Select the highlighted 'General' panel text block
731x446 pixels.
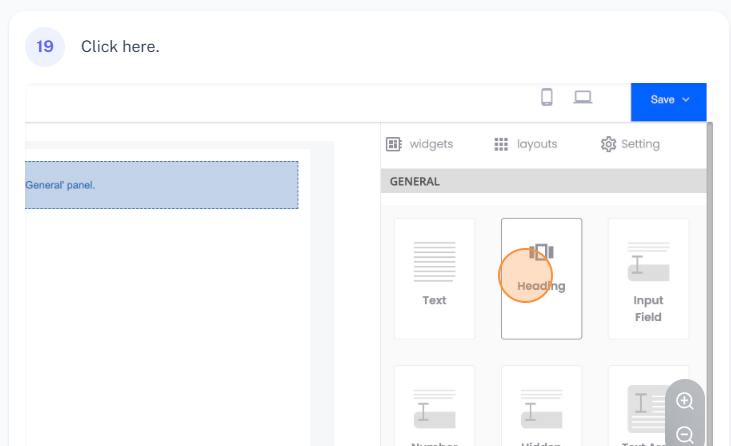pos(161,185)
